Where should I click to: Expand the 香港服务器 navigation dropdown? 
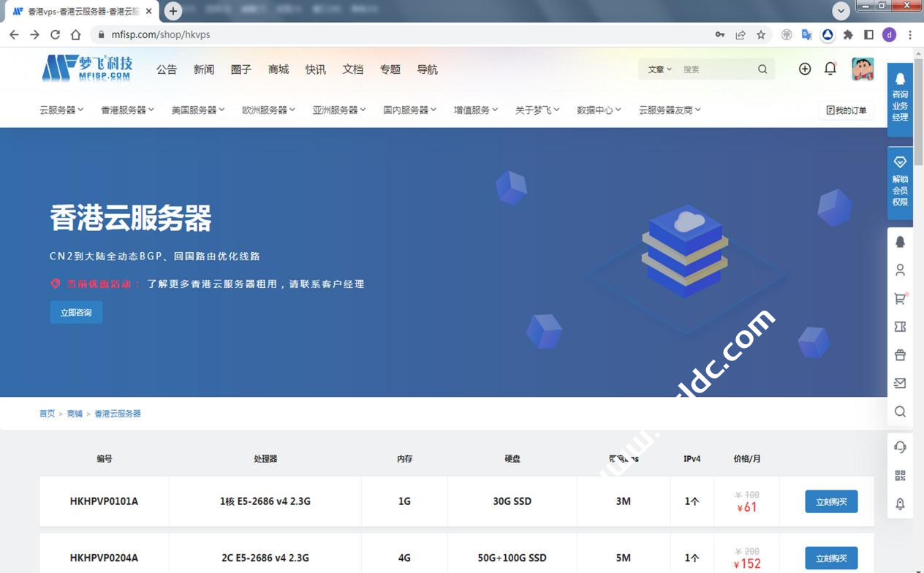pyautogui.click(x=126, y=110)
